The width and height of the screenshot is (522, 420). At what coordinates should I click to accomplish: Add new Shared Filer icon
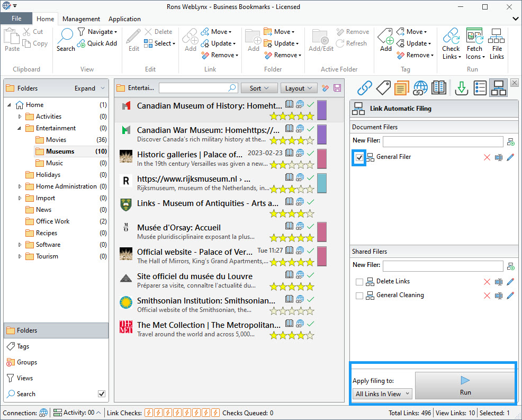click(x=511, y=266)
